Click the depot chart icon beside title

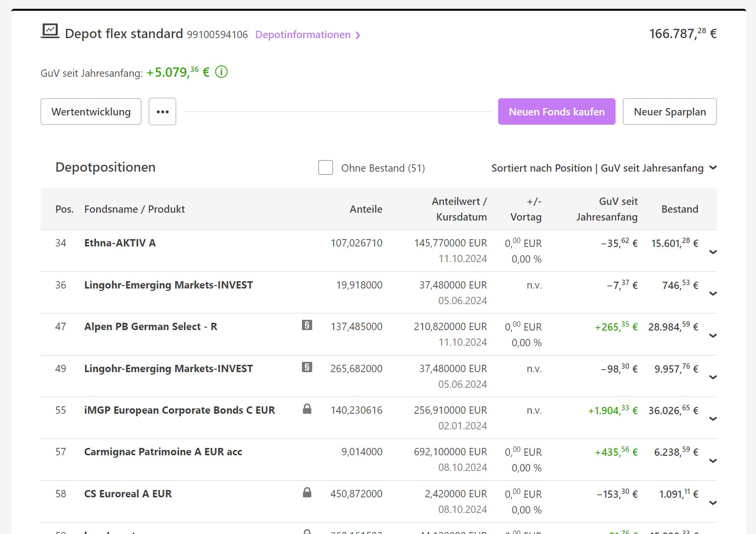pyautogui.click(x=50, y=31)
